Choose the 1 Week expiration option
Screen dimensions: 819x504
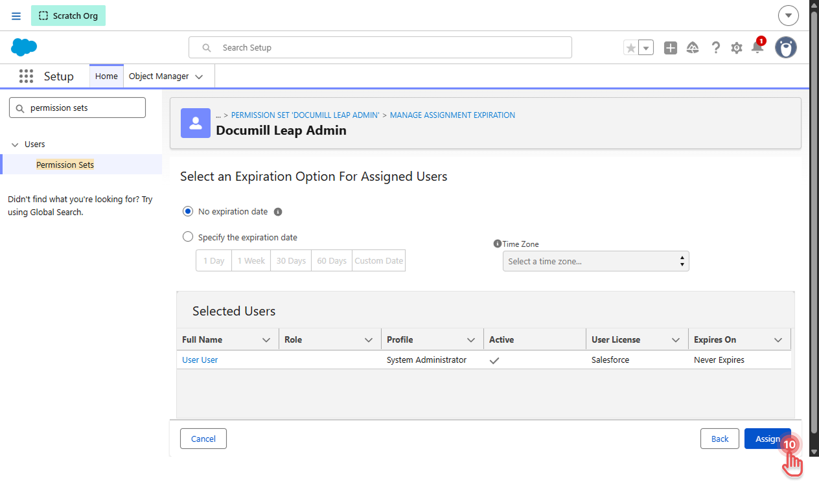tap(251, 260)
